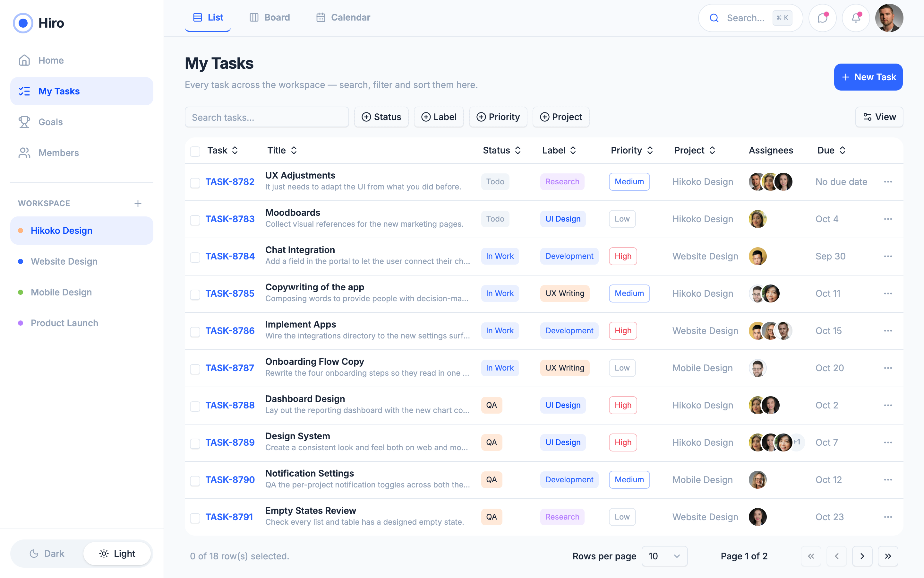Click the Goals trophy item
This screenshot has height=578, width=924.
point(82,122)
